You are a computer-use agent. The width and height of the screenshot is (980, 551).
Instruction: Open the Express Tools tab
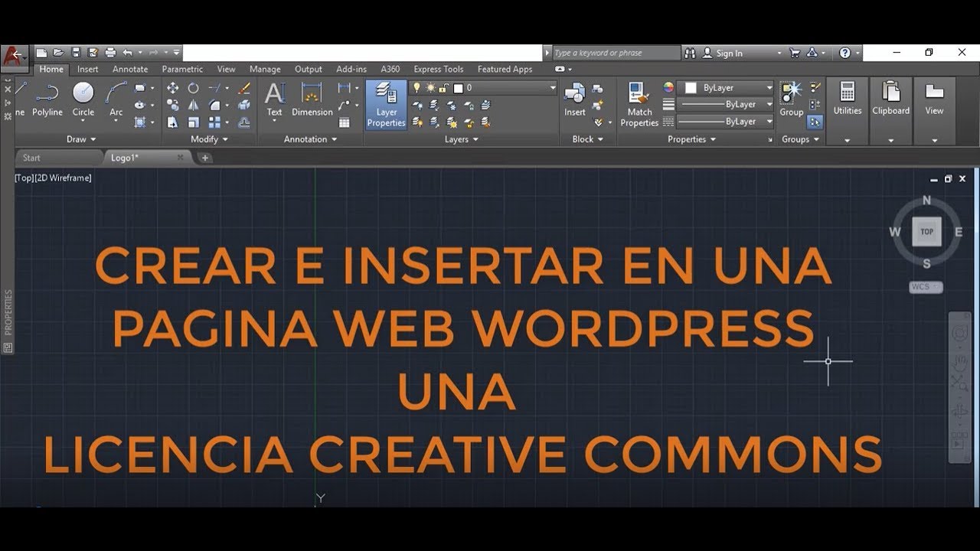(x=439, y=69)
